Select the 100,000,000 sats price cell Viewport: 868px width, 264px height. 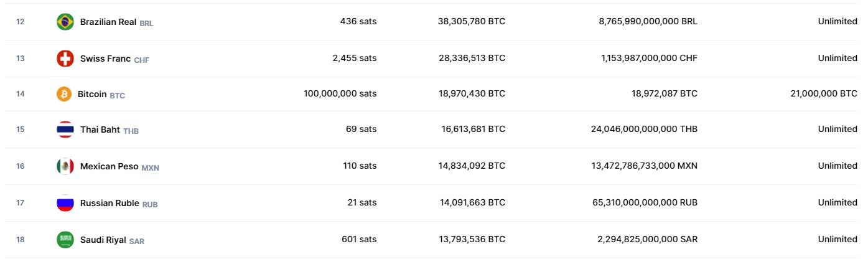tap(340, 93)
